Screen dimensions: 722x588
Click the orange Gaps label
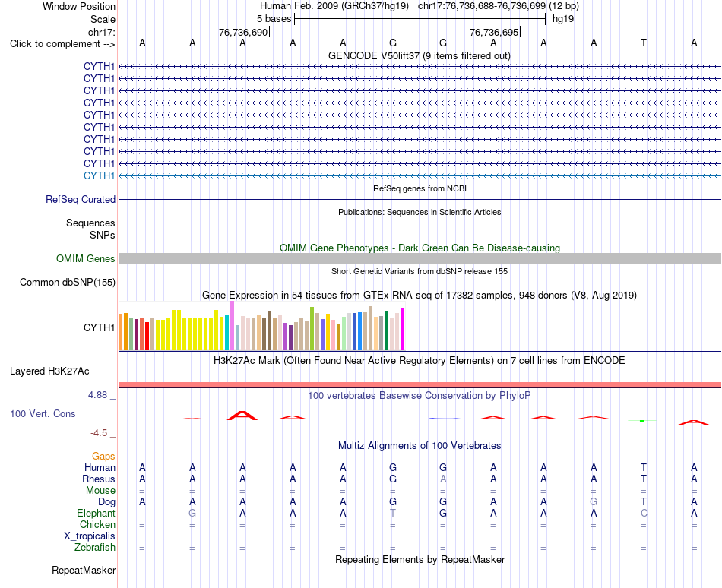point(103,456)
